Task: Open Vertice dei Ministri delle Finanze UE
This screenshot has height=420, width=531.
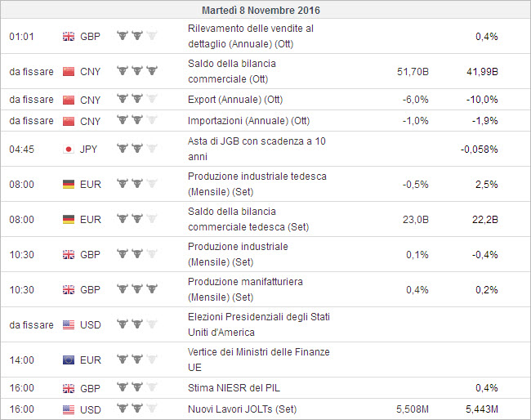Action: (x=257, y=360)
